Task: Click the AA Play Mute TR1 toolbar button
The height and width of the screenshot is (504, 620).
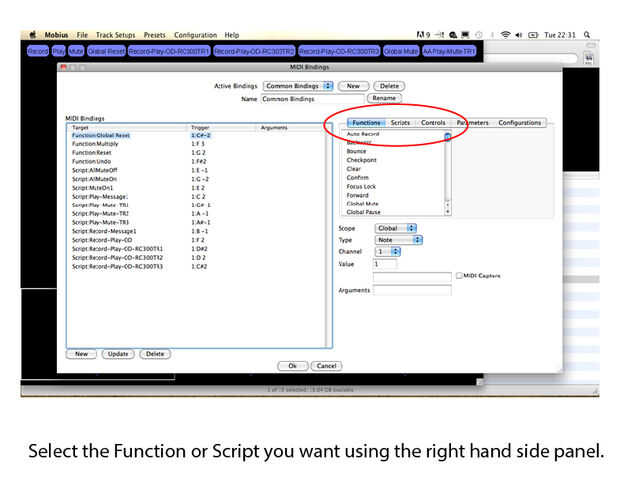Action: click(x=449, y=51)
